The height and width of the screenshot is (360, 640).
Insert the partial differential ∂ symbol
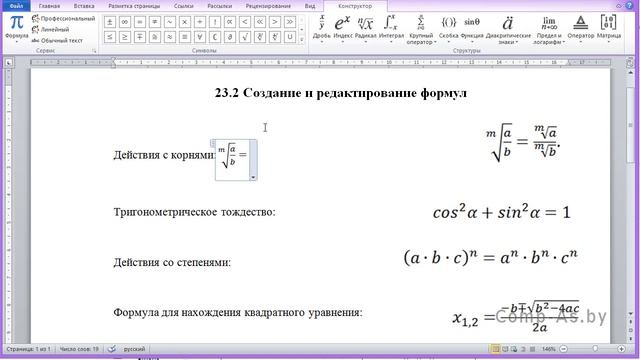230,37
